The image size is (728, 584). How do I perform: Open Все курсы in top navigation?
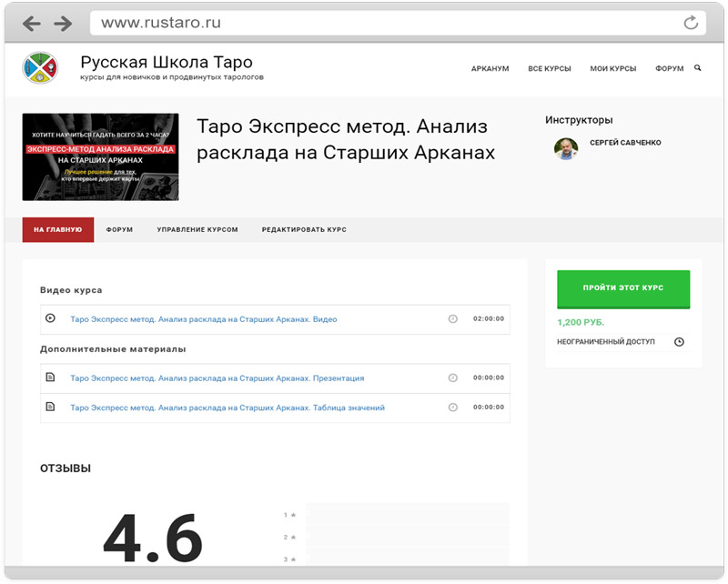[x=550, y=69]
